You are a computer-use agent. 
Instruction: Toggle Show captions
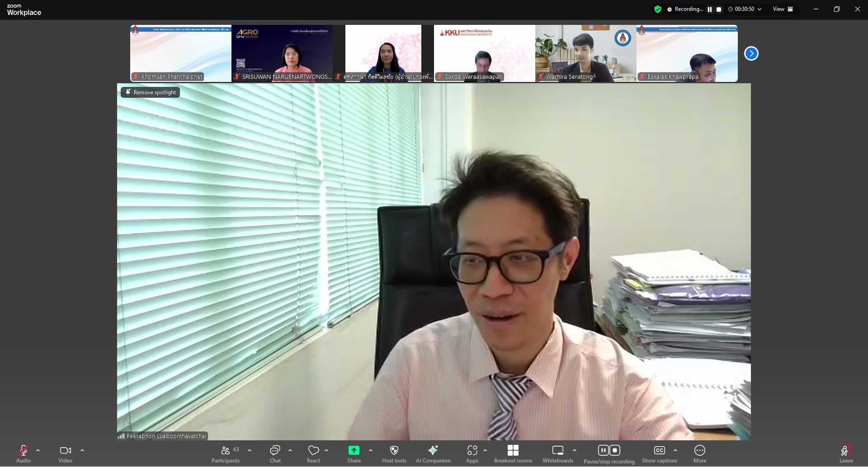pos(659,454)
